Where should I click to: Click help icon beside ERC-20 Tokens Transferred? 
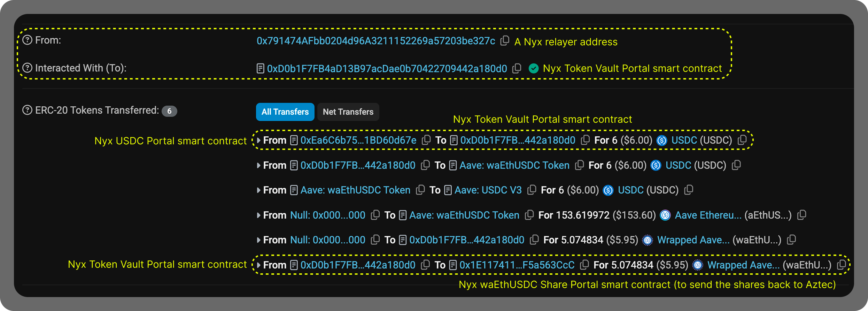pyautogui.click(x=27, y=110)
